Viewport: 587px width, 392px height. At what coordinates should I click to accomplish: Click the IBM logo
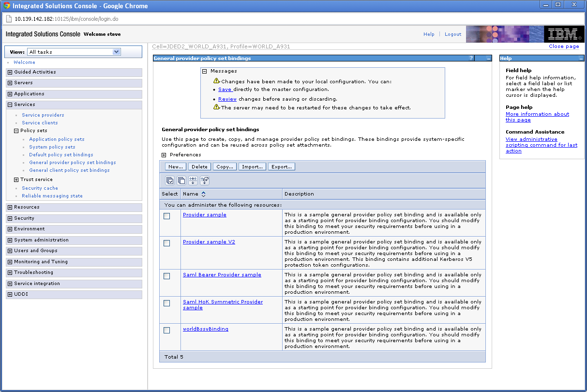click(564, 34)
